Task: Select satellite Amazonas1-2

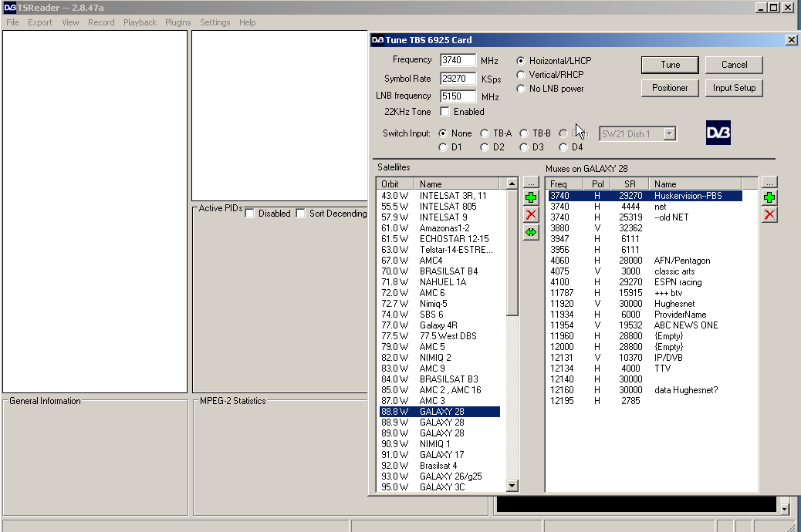Action: [439, 228]
